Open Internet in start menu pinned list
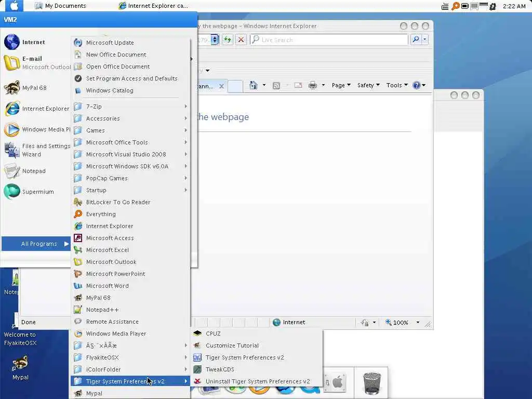Image resolution: width=532 pixels, height=399 pixels. click(36, 42)
